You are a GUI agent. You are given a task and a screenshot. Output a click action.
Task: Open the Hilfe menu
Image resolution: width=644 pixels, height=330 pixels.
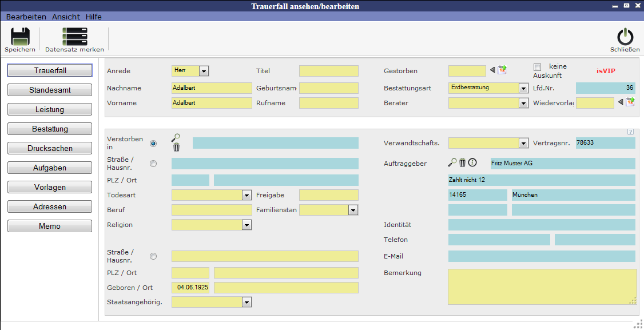coord(94,17)
